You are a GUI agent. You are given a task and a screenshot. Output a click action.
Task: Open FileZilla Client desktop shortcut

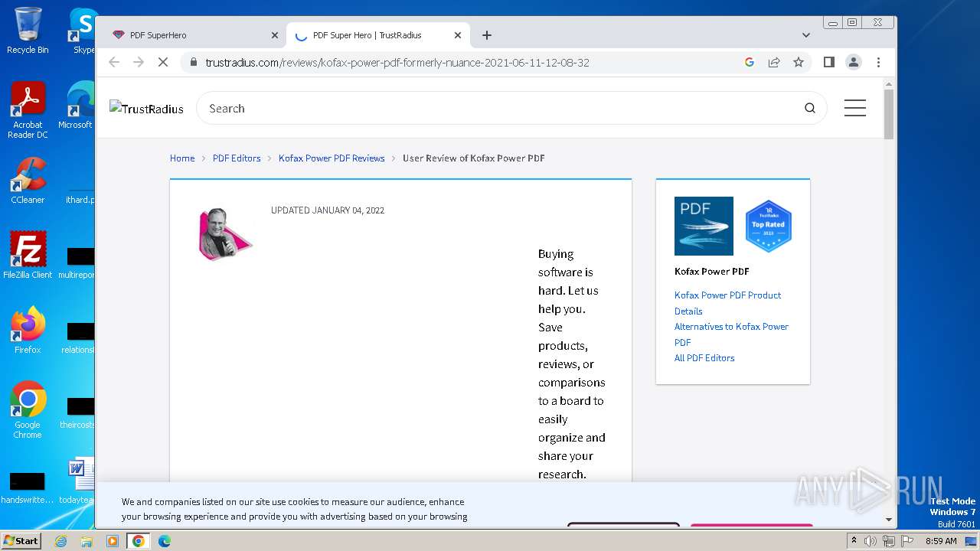(28, 255)
